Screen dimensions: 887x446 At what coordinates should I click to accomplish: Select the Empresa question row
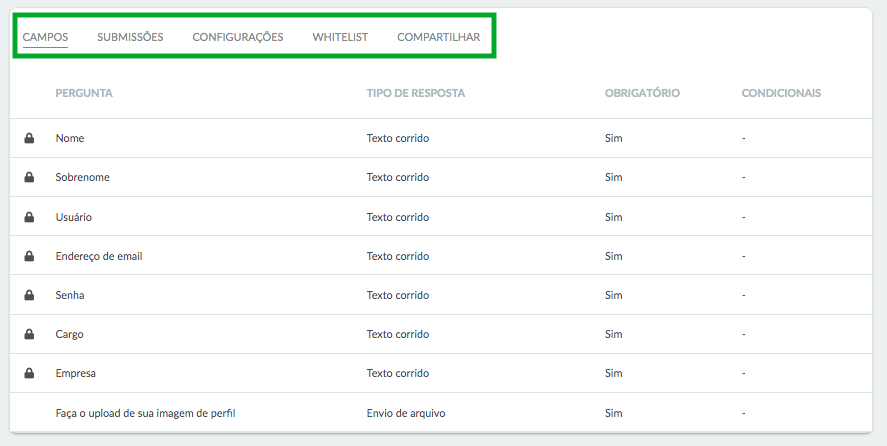tap(441, 373)
